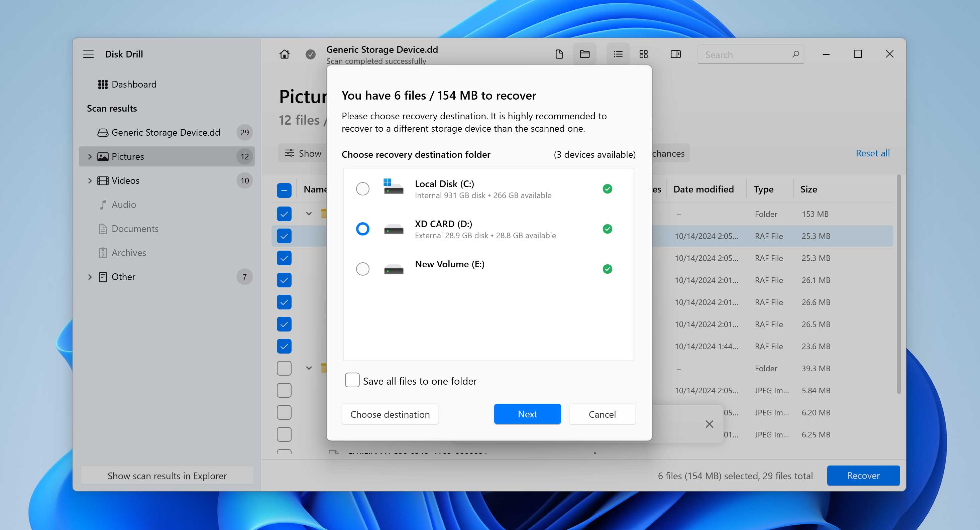Select XD CARD (D:) radio button
The width and height of the screenshot is (980, 530).
362,229
